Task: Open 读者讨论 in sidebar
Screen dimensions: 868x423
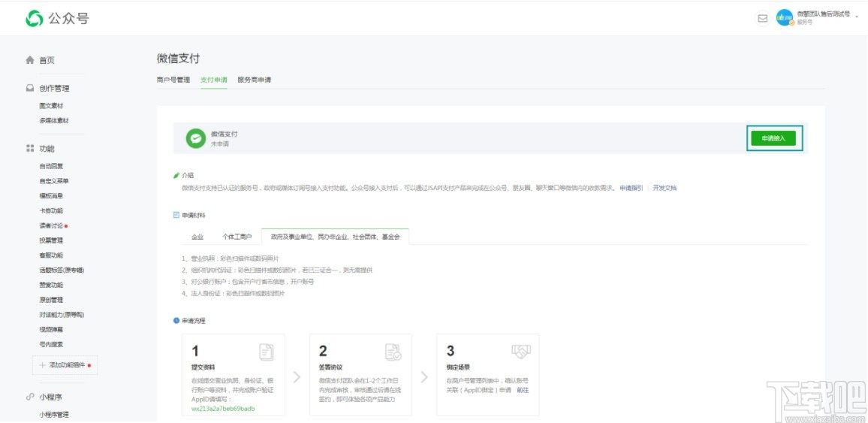Action: 51,226
